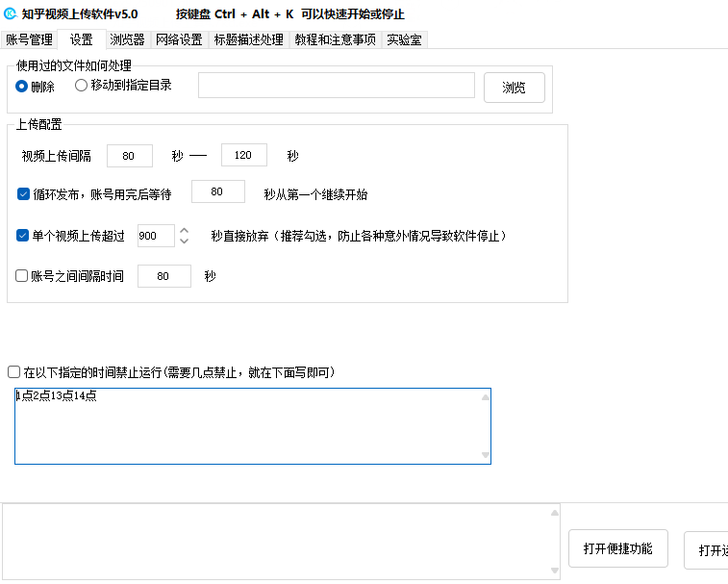Switch to the 账号管理 tab
728x584 pixels.
pos(29,39)
